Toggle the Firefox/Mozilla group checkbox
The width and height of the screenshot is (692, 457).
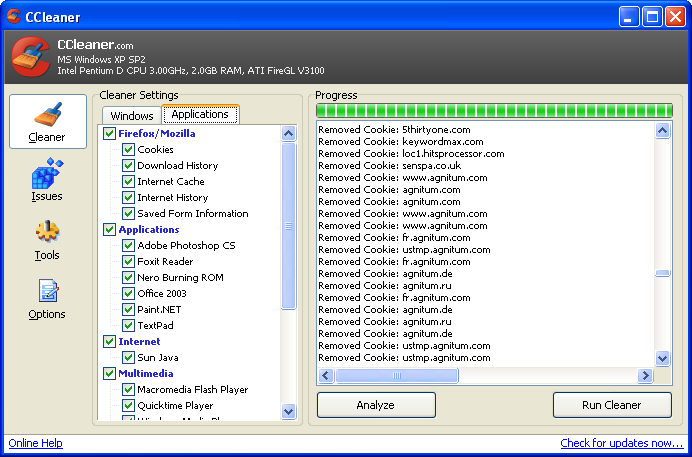pos(109,133)
